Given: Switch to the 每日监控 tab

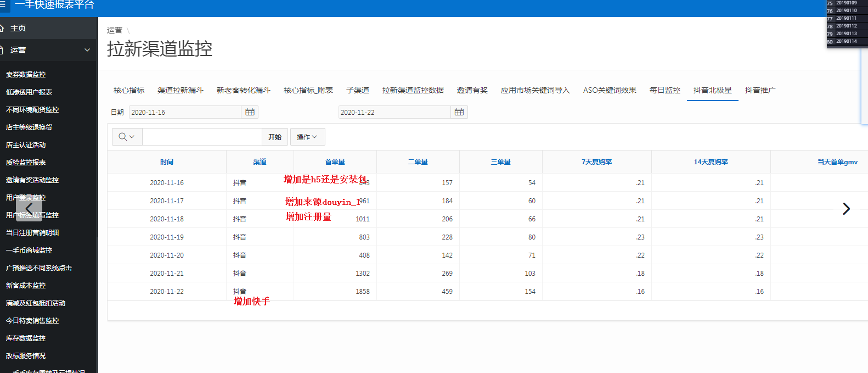Looking at the screenshot, I should (665, 90).
